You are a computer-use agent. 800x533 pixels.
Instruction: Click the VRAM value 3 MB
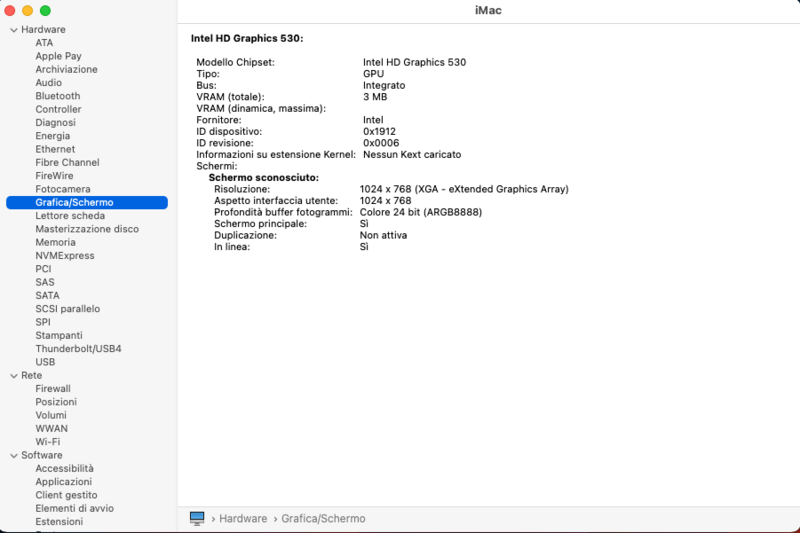(375, 97)
